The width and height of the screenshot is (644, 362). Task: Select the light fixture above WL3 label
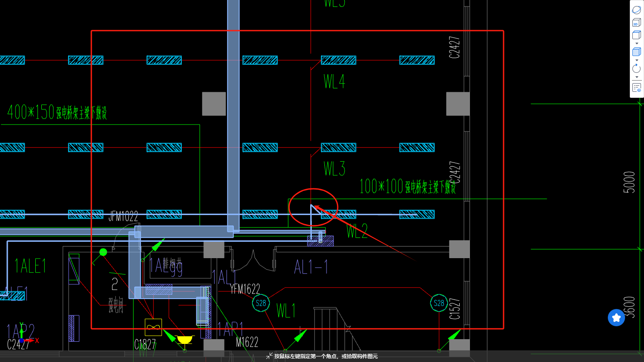click(339, 148)
